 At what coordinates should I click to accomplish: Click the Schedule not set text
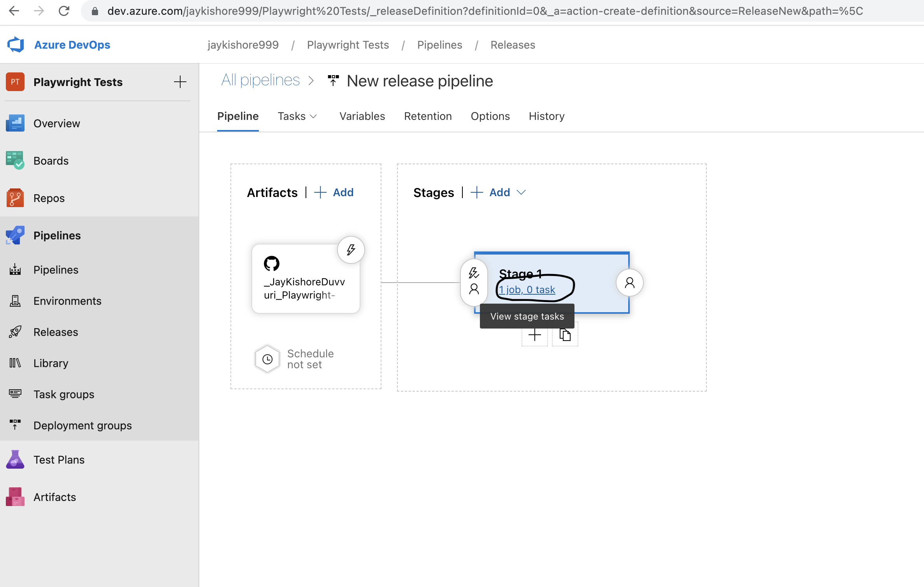tap(310, 359)
